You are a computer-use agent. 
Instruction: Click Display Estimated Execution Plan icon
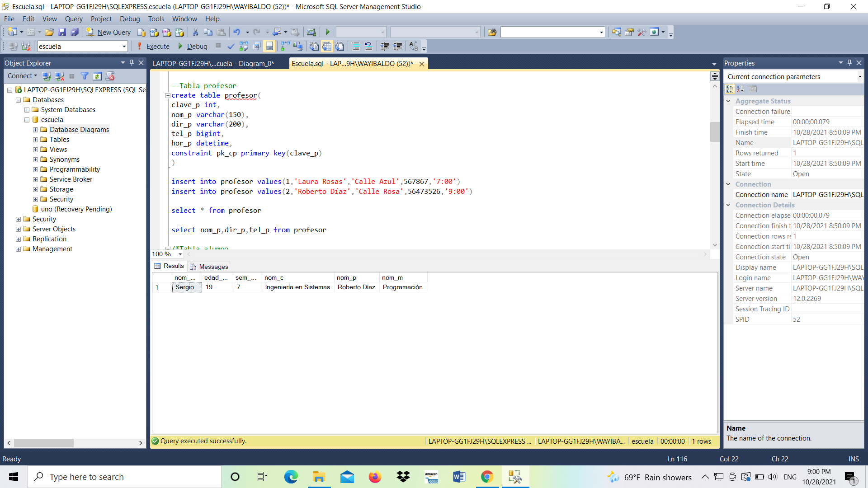click(x=244, y=46)
